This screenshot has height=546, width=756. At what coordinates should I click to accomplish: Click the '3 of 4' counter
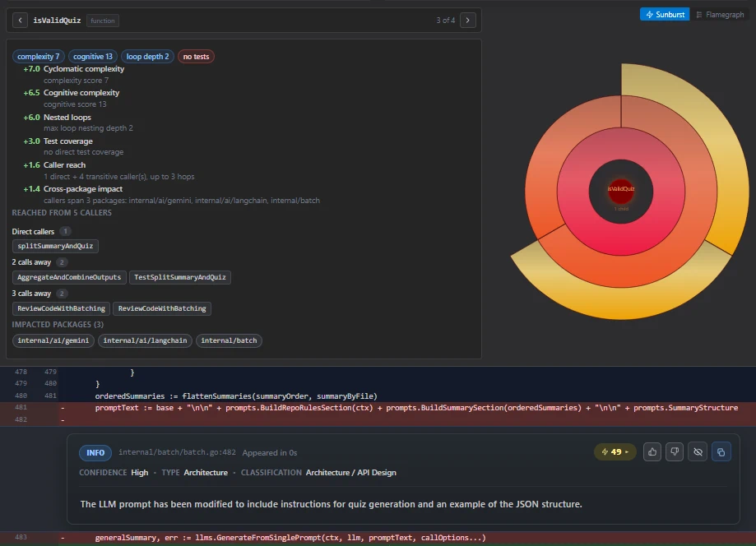tap(446, 21)
